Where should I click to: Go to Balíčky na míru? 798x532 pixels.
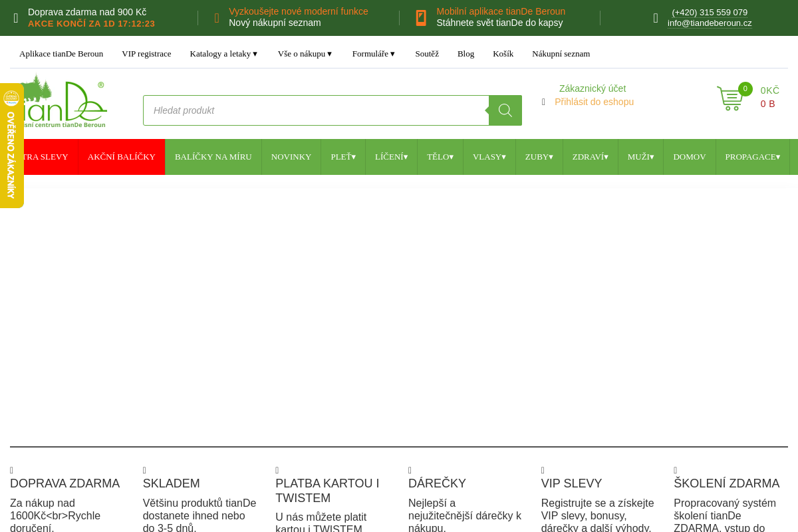click(x=213, y=157)
